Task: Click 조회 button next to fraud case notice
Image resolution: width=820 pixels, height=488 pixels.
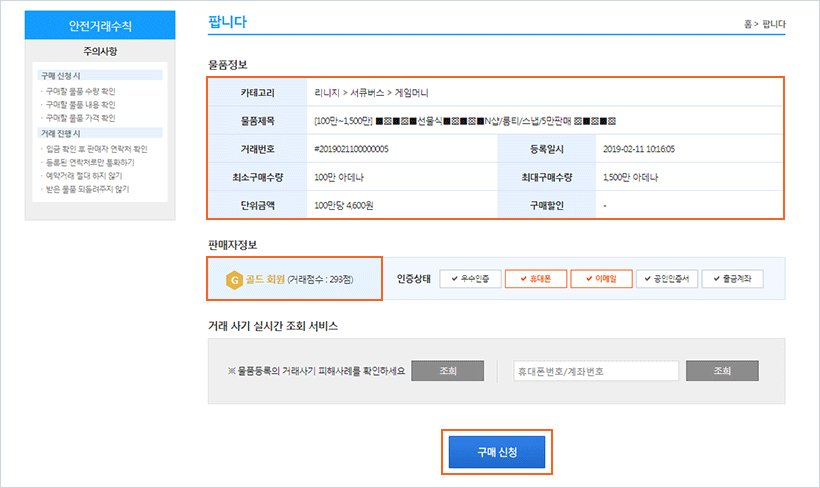Action: click(447, 371)
